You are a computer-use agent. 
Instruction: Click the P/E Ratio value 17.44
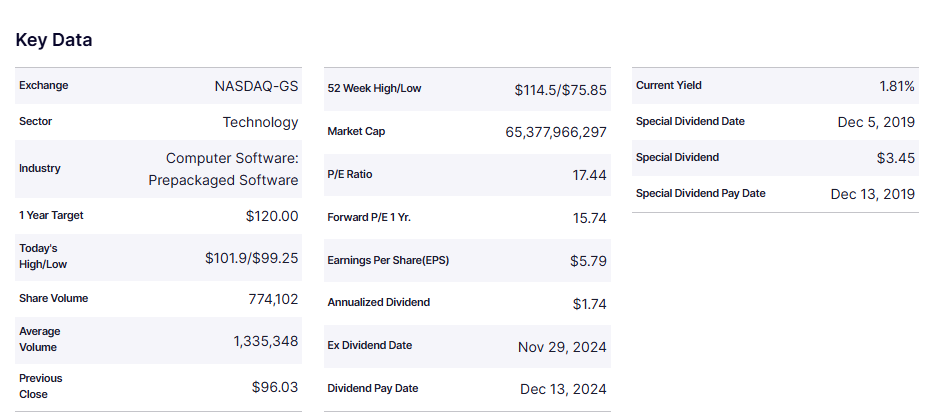(589, 175)
